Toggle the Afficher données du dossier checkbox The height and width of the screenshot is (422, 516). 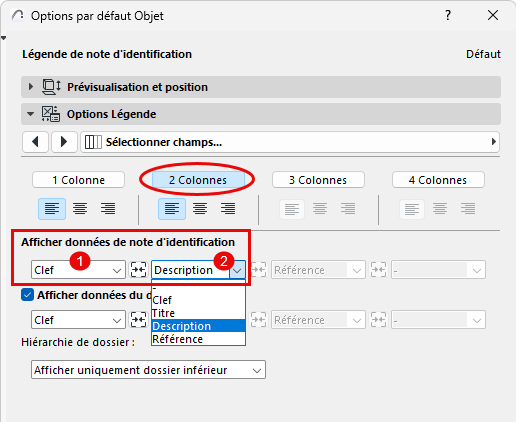[x=27, y=295]
